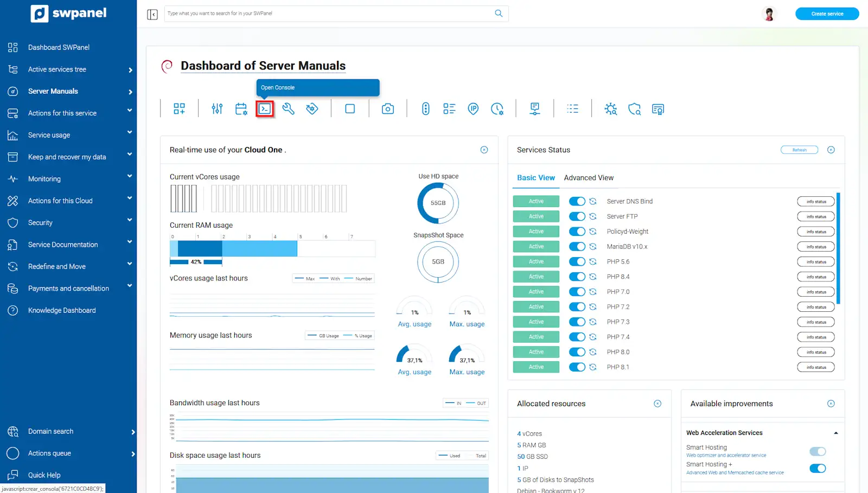Open the wrench tools icon
Image resolution: width=868 pixels, height=493 pixels.
coord(288,109)
